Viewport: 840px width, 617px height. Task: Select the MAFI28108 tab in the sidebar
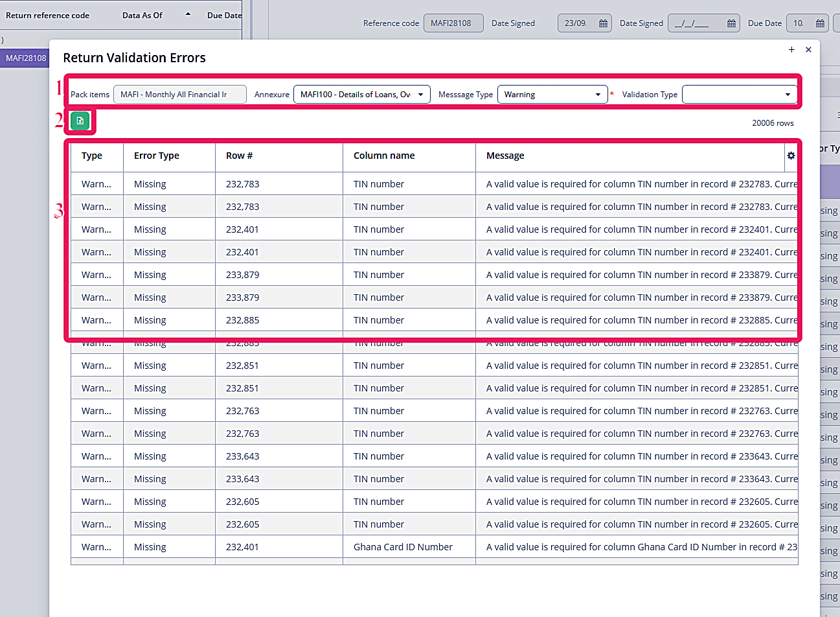click(25, 58)
